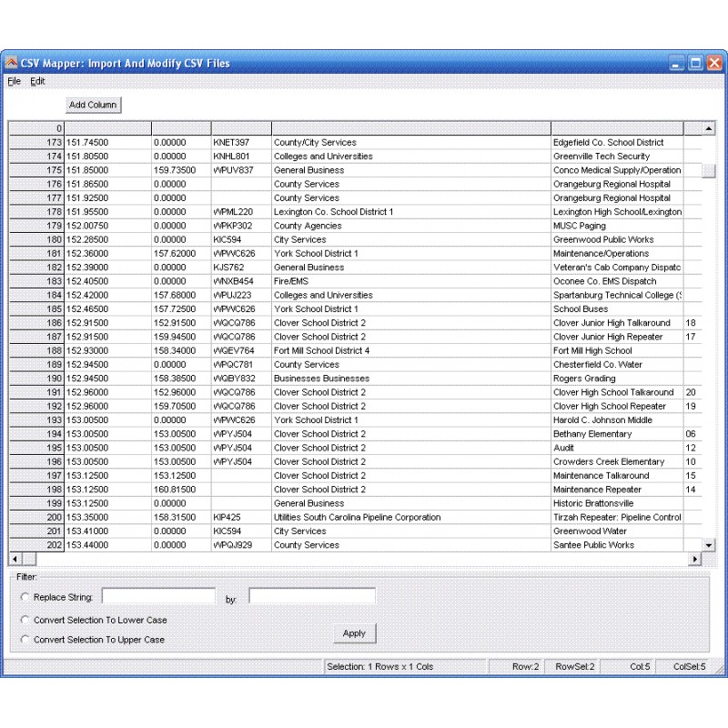Click the 'by' replacement text field
The width and height of the screenshot is (728, 728).
click(x=310, y=596)
